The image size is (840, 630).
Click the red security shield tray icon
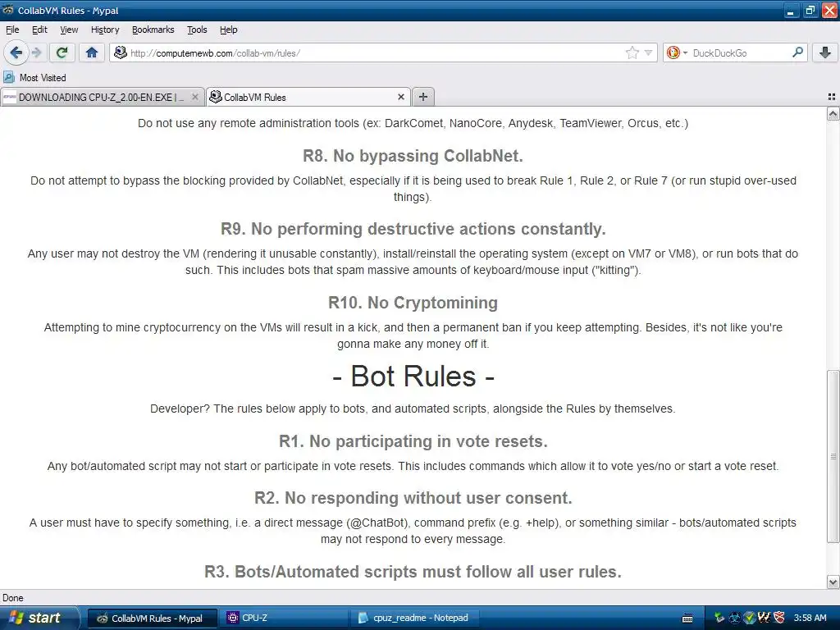[x=779, y=619]
